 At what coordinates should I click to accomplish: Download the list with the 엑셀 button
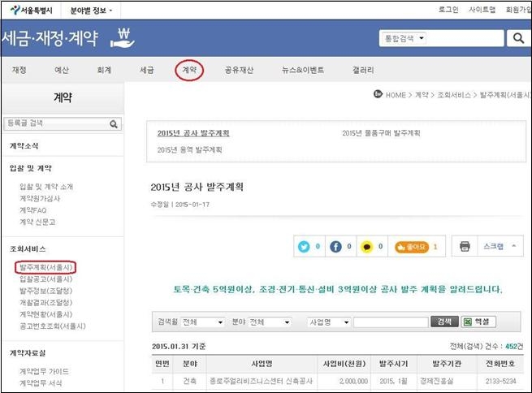pos(478,322)
